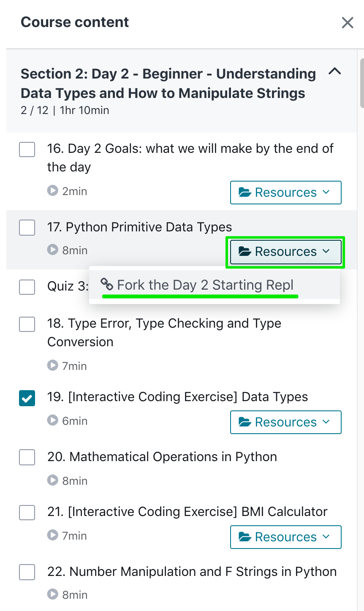Click the play icon under lecture 20
The image size is (364, 611).
pos(52,481)
